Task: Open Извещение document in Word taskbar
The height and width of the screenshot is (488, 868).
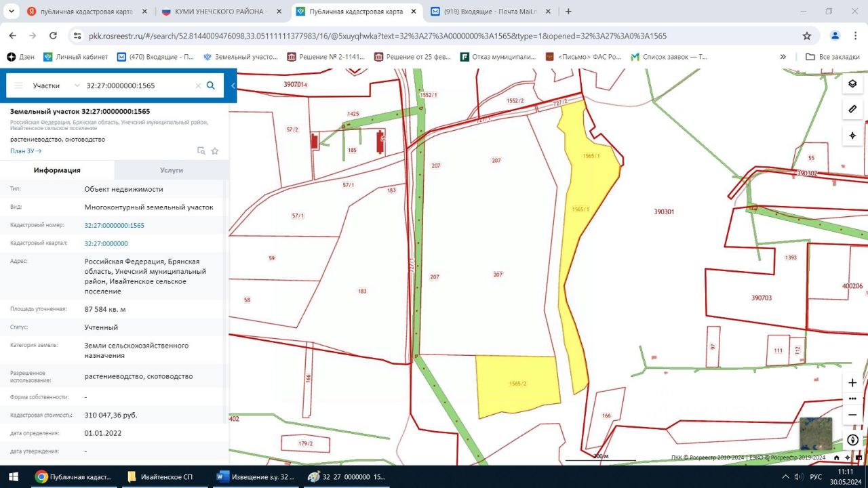Action: (x=256, y=477)
